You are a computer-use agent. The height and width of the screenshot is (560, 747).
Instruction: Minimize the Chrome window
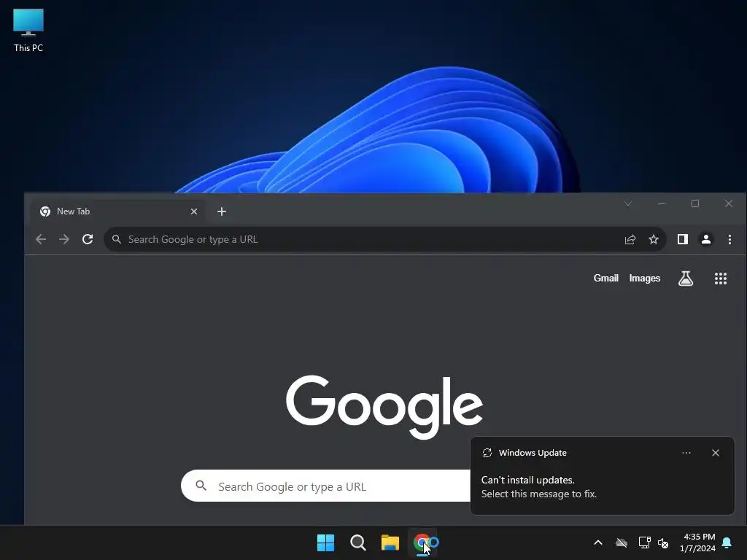point(661,204)
